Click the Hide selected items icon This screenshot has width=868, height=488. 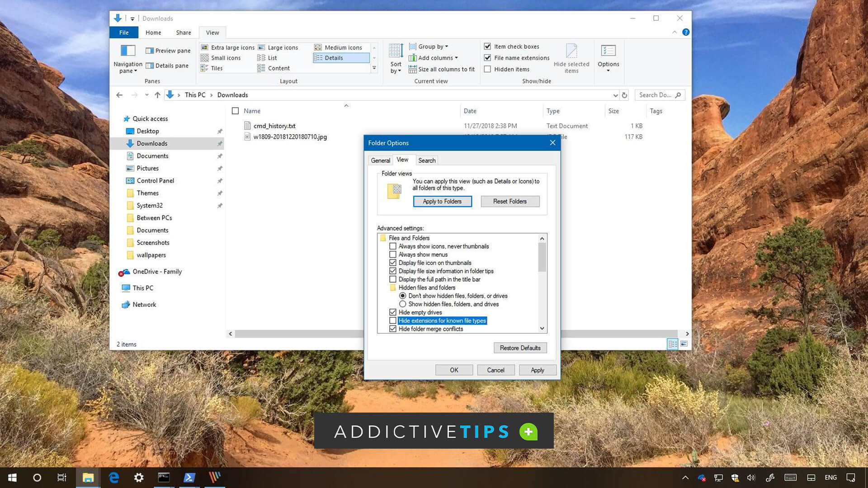[571, 51]
